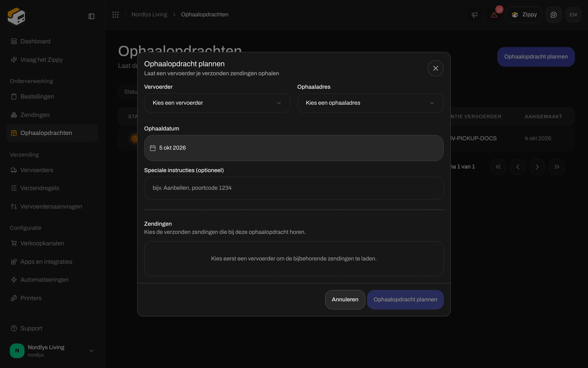The width and height of the screenshot is (588, 368).
Task: Open Verzendregels in the sidebar
Action: 52,188
